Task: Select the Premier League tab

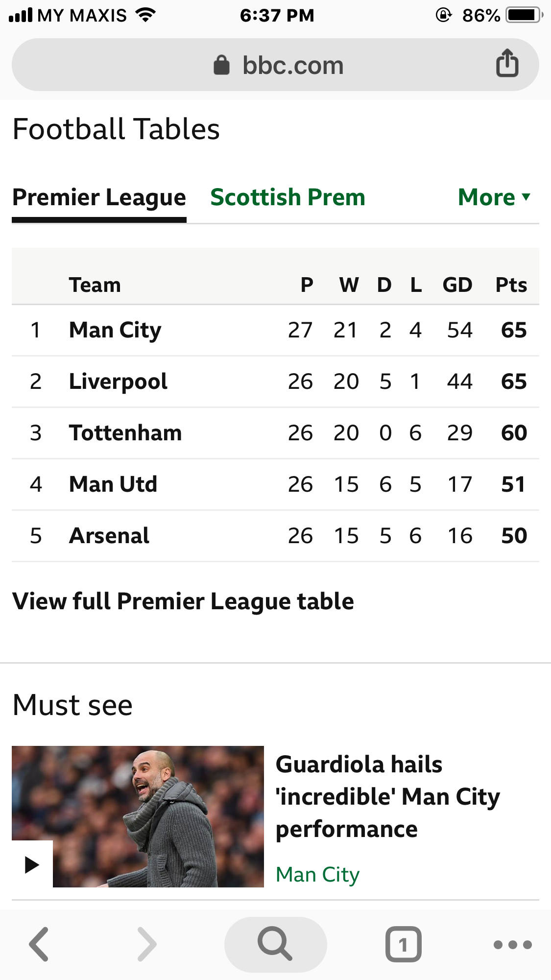Action: pos(99,198)
